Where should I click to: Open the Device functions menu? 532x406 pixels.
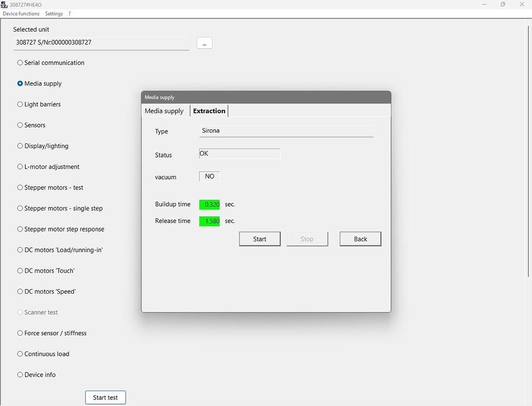(21, 14)
